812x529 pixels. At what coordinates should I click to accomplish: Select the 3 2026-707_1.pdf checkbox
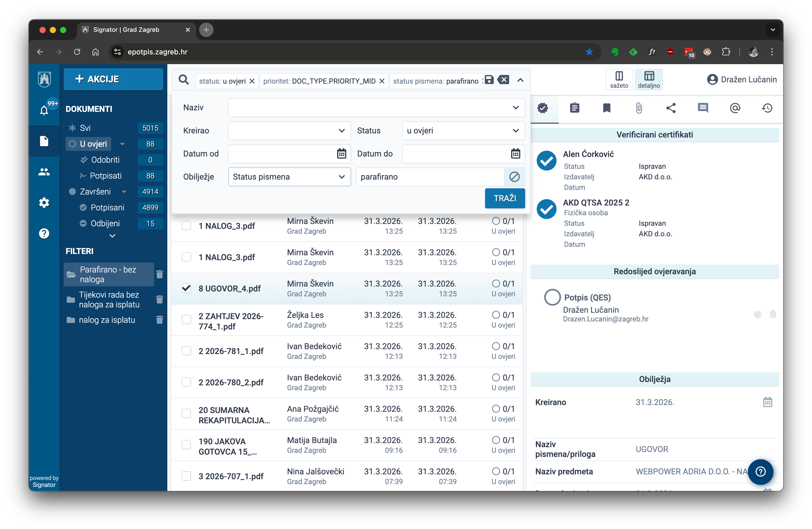[x=186, y=476]
